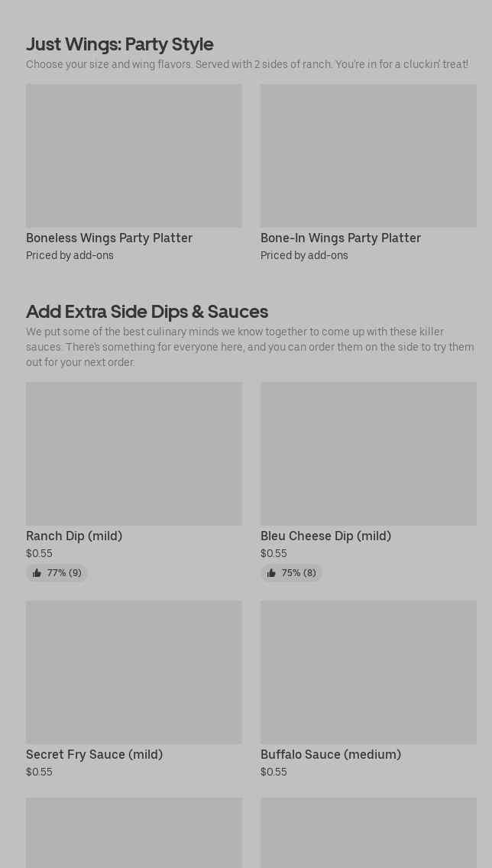Click the Just Wings: Party Style heading
Image resolution: width=492 pixels, height=868 pixels.
[120, 44]
